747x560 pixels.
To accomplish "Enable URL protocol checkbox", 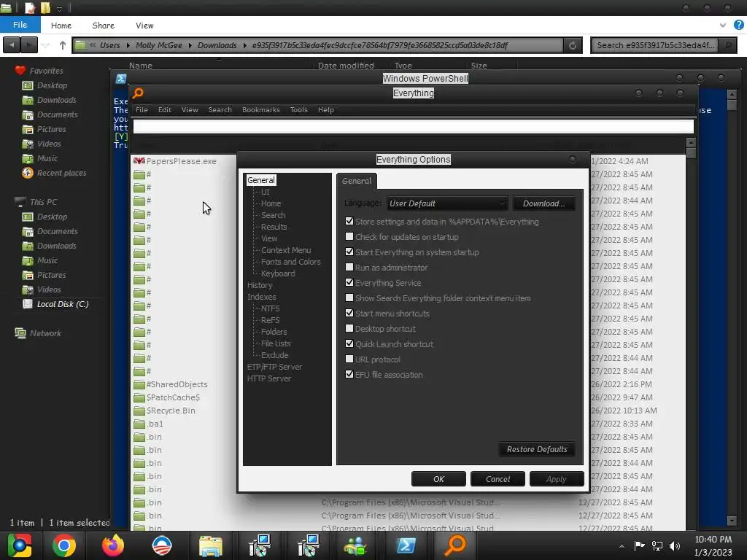I will (349, 359).
